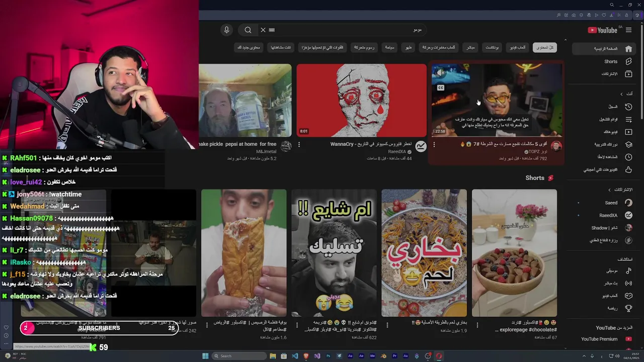Open Music explore icon in sidebar
This screenshot has height=362, width=644.
pos(628,270)
